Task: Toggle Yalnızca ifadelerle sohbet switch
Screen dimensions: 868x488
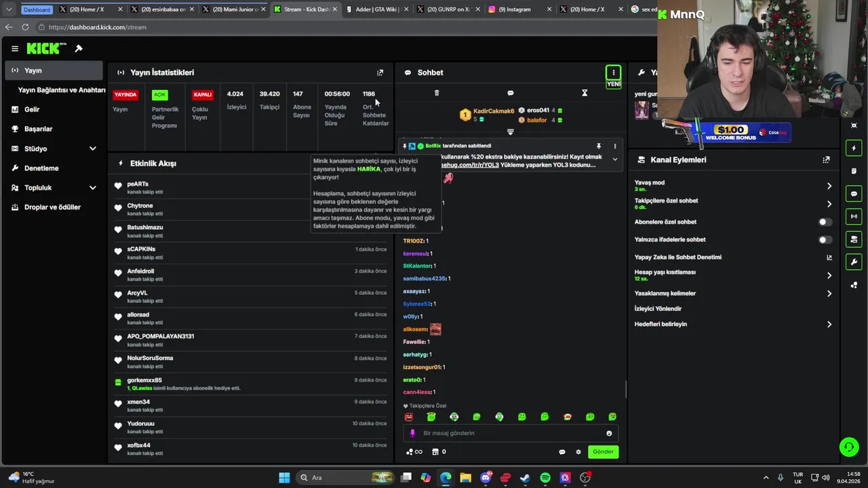Action: (x=825, y=239)
